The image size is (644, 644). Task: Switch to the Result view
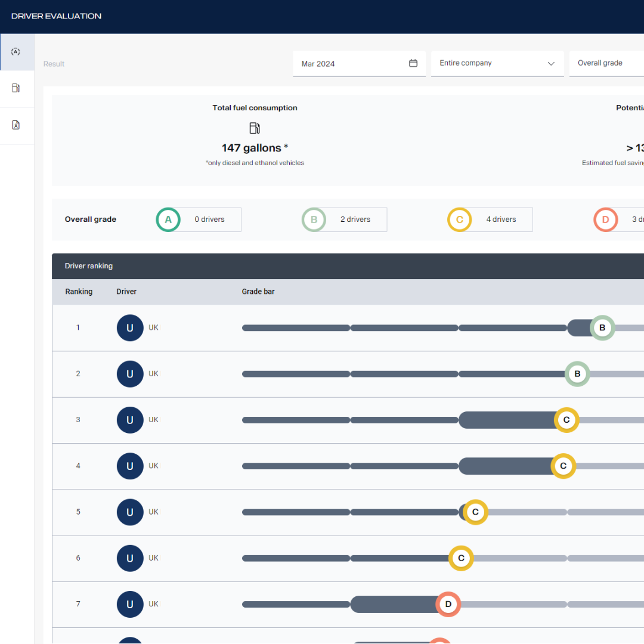pyautogui.click(x=54, y=64)
